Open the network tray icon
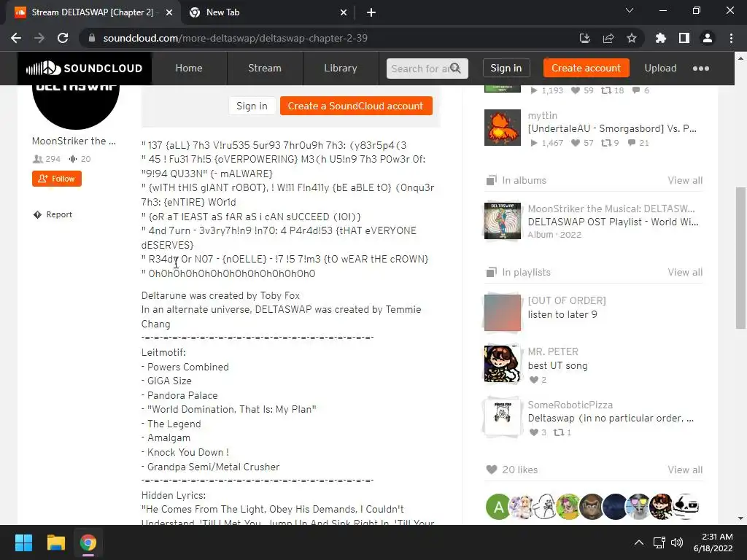This screenshot has height=560, width=747. (659, 542)
